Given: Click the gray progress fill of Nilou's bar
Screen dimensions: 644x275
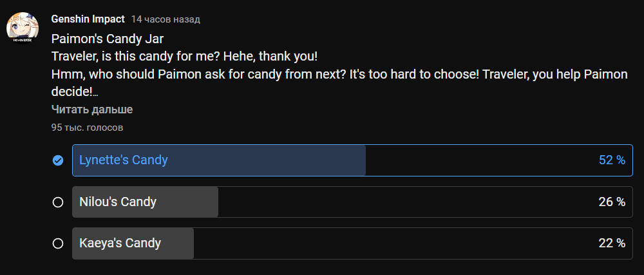Looking at the screenshot, I should (187, 202).
